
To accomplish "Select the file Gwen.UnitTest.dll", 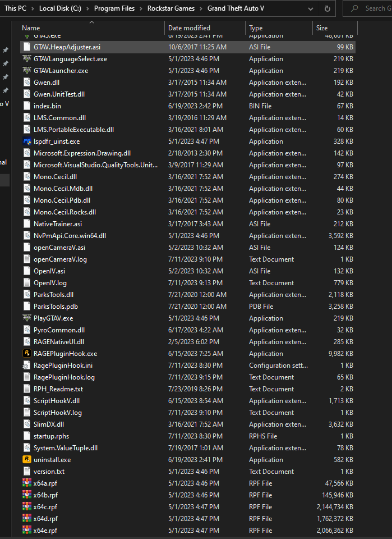I will point(188,94).
